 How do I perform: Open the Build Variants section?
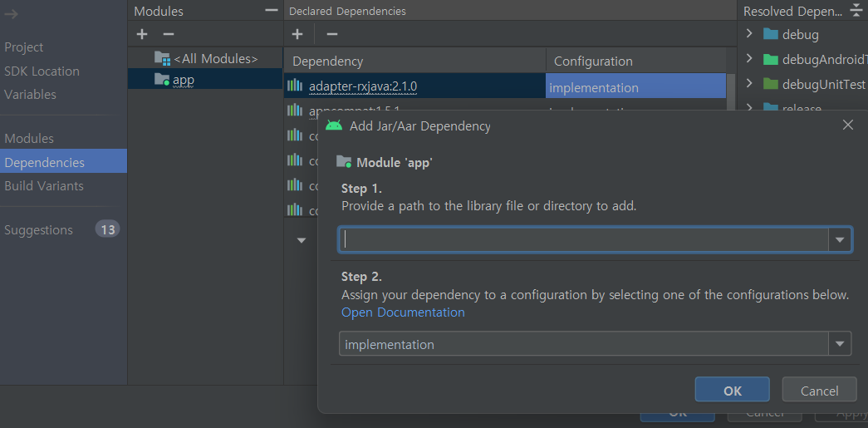44,185
